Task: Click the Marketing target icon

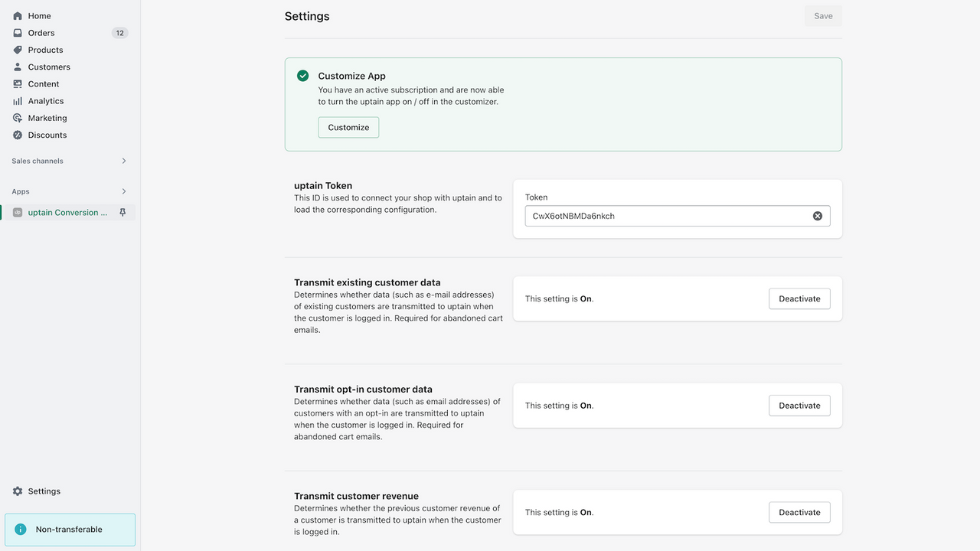Action: [x=18, y=118]
